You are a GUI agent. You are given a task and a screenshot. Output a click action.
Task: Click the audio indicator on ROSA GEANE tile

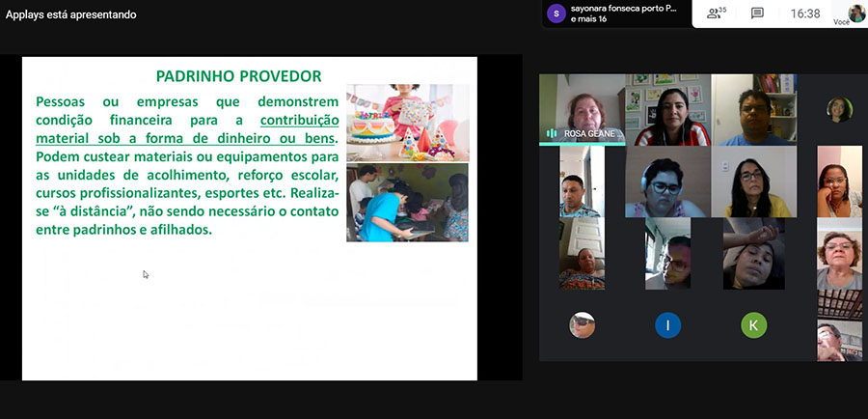552,133
